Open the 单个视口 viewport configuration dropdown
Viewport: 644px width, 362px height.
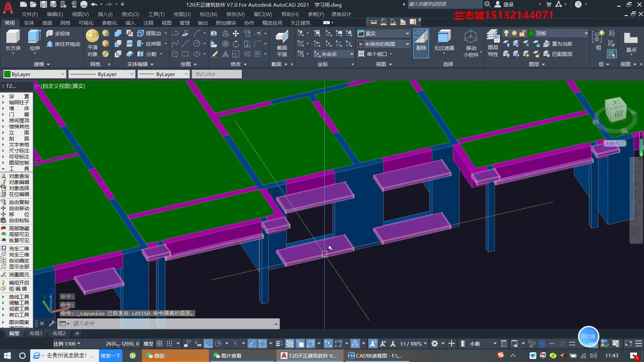pyautogui.click(x=390, y=54)
